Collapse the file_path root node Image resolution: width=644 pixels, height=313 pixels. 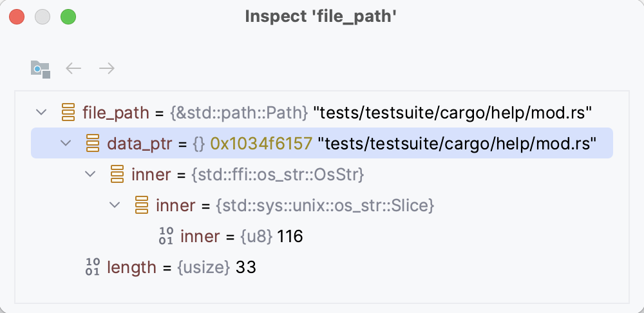click(42, 113)
